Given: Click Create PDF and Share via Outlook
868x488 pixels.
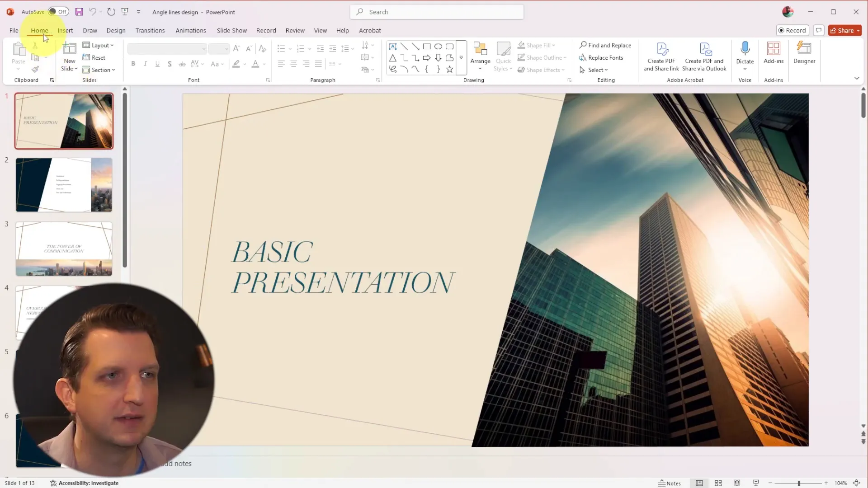Looking at the screenshot, I should click(x=704, y=56).
